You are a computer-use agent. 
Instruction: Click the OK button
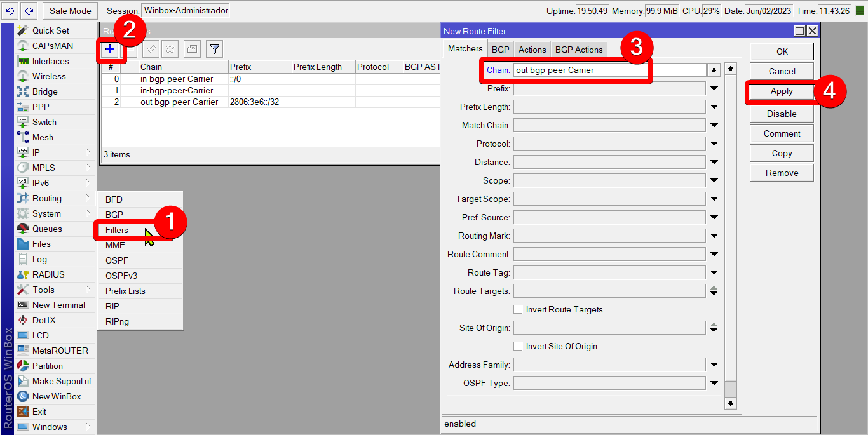(781, 51)
